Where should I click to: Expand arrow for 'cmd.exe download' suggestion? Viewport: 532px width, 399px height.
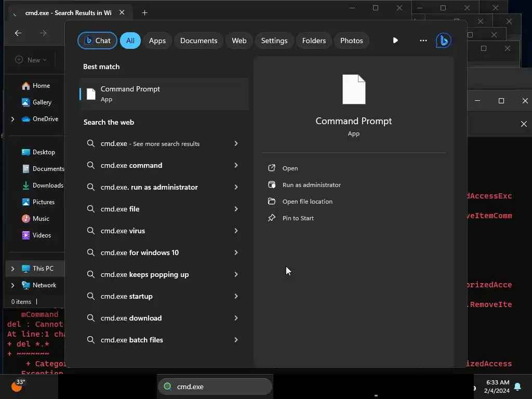[236, 318]
